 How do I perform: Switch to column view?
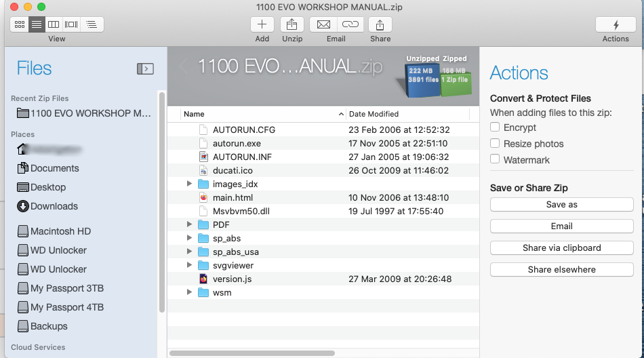coord(54,24)
